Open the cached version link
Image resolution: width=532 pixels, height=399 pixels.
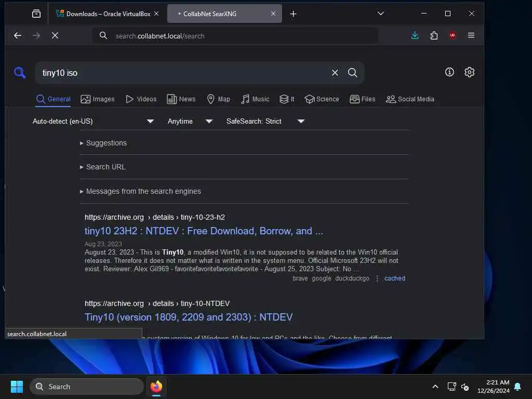(395, 278)
